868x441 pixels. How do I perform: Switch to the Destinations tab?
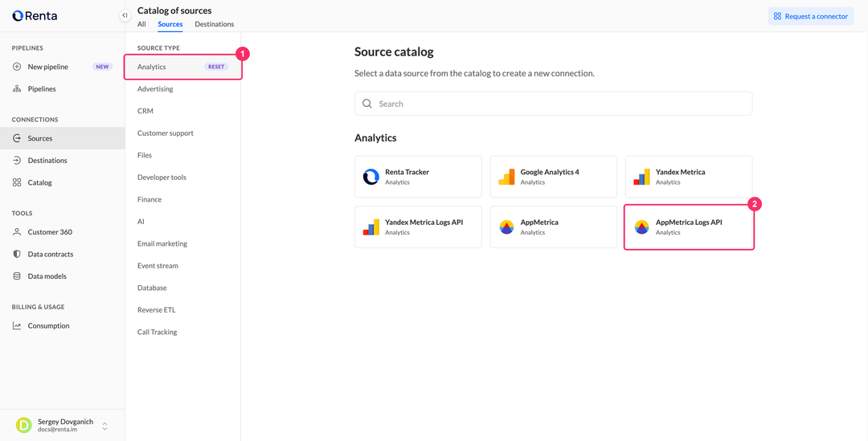[x=215, y=24]
